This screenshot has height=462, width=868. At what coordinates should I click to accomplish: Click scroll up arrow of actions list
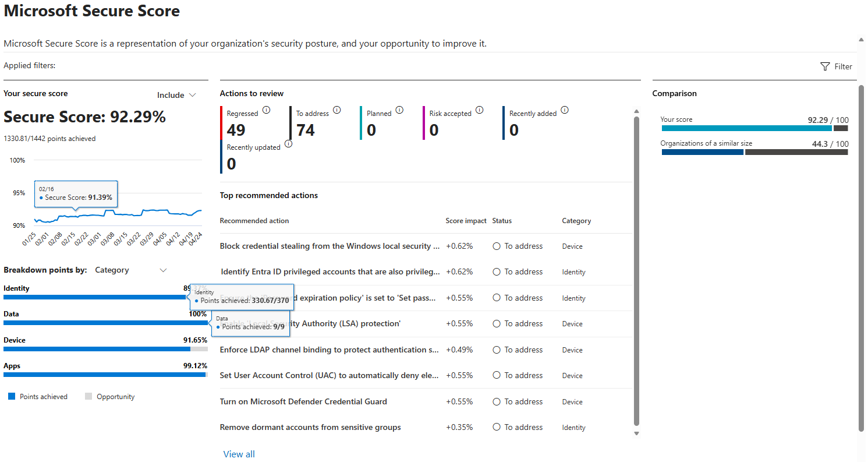click(x=636, y=111)
